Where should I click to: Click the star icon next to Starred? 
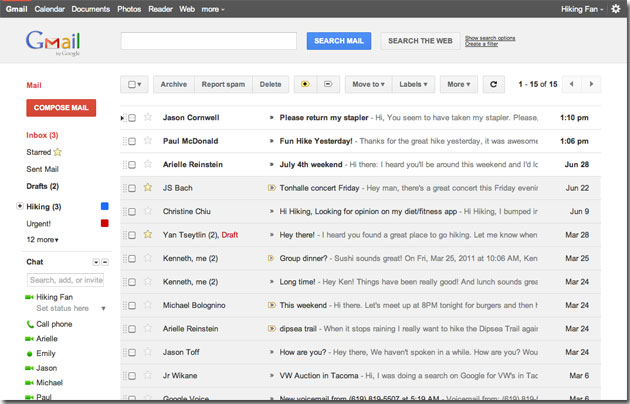[x=58, y=152]
